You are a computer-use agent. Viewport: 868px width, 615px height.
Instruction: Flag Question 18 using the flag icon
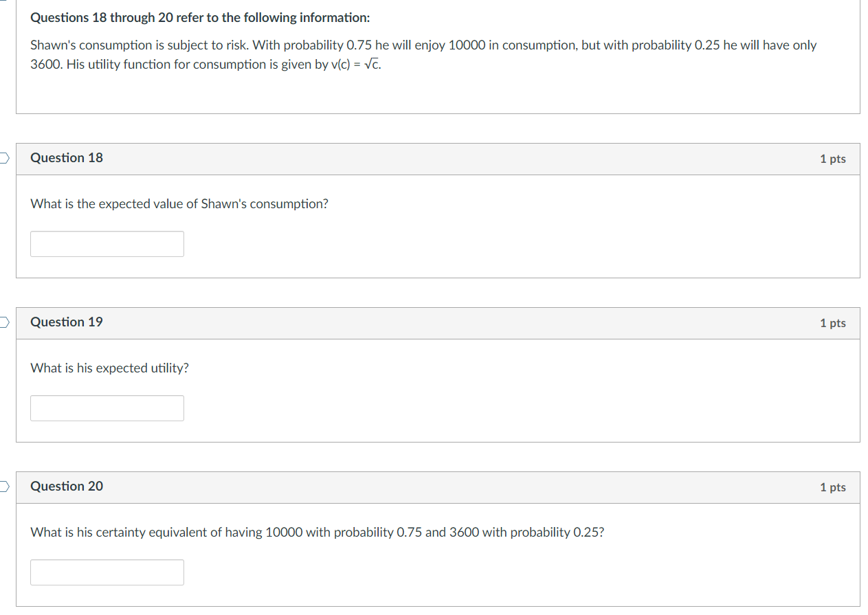[x=3, y=159]
